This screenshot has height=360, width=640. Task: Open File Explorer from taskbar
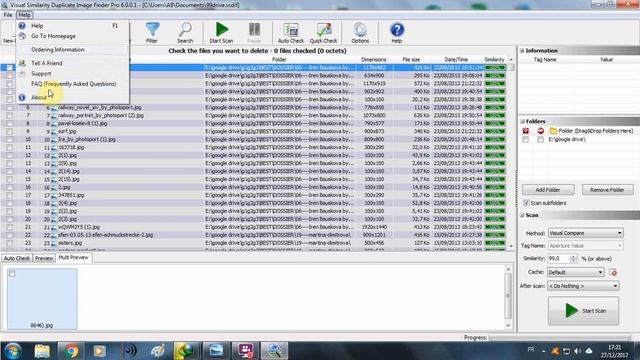click(42, 351)
